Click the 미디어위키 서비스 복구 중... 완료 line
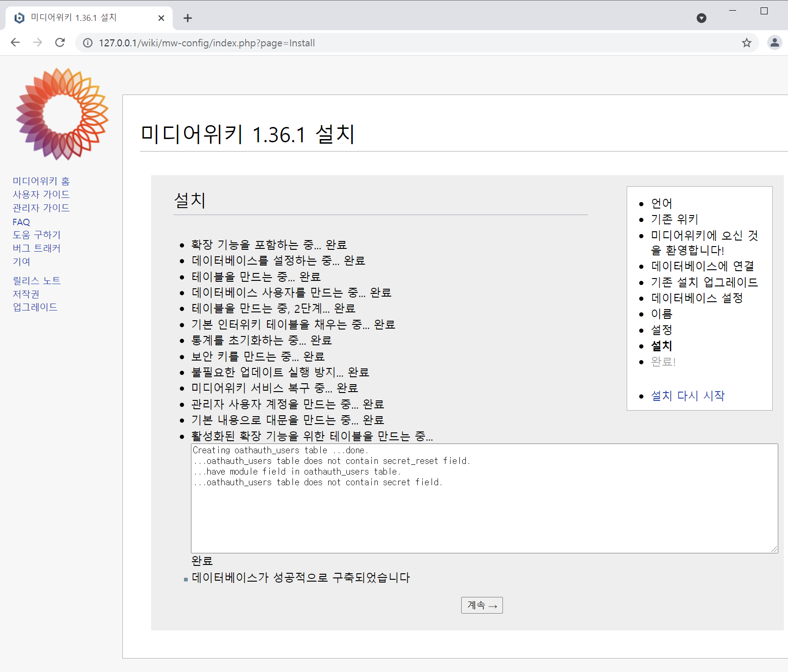 click(275, 387)
